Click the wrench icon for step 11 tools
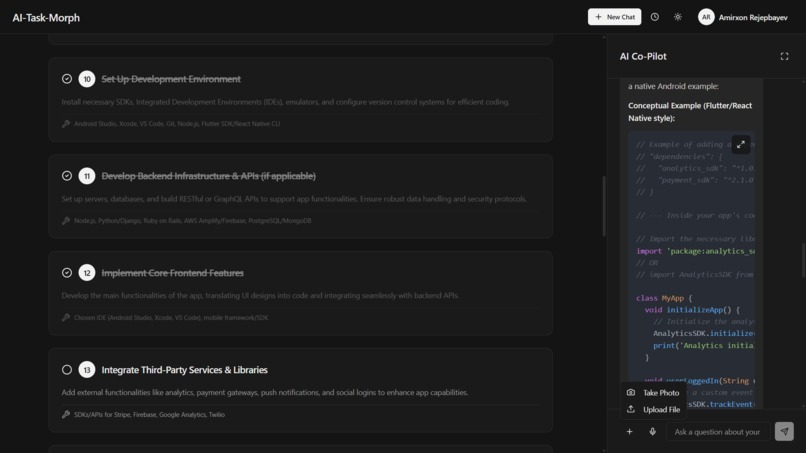Screen dimensions: 806x453 [66, 221]
